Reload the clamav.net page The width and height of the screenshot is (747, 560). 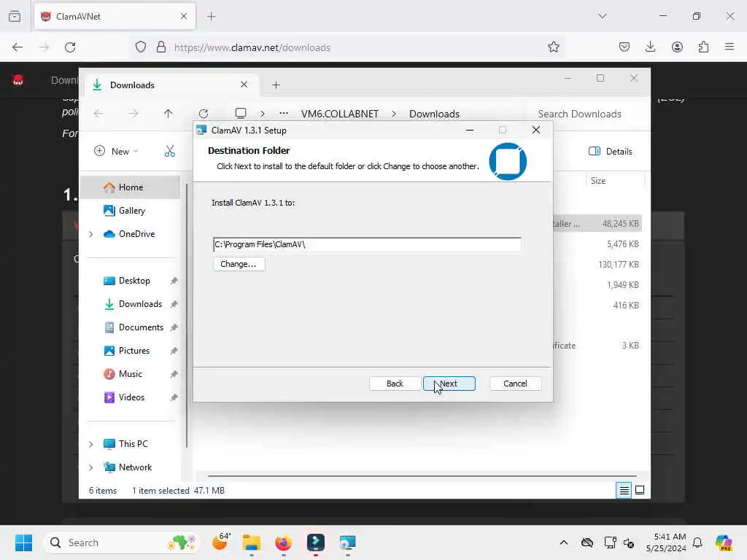(x=70, y=47)
